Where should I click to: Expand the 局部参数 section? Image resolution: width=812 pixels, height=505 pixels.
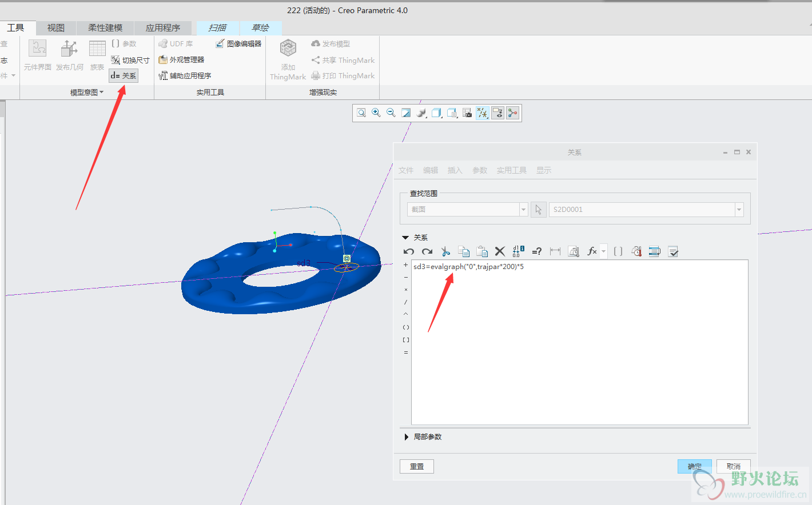click(406, 437)
